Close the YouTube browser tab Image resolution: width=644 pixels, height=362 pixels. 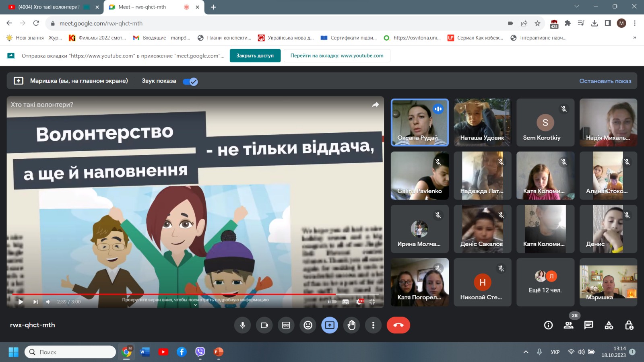click(97, 7)
